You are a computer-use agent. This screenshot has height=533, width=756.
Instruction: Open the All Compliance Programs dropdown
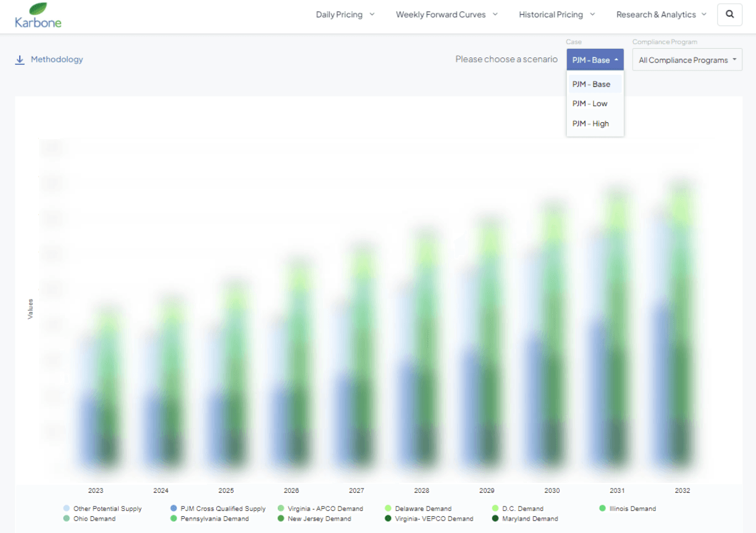(x=687, y=60)
